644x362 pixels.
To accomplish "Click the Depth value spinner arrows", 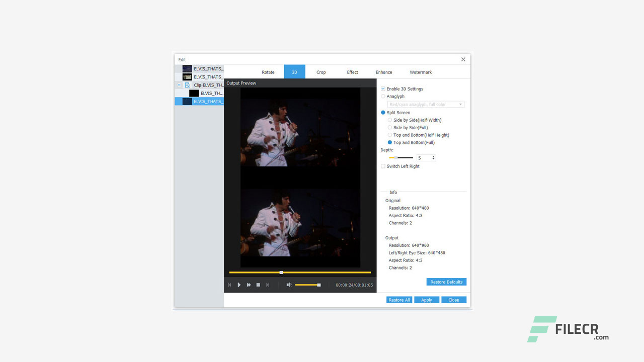I will (x=434, y=158).
